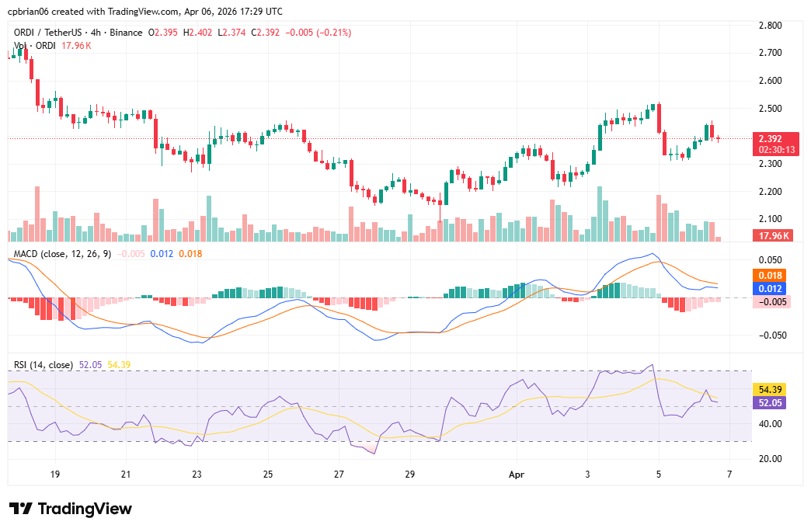Click the 4h interval label in the legend

point(95,33)
